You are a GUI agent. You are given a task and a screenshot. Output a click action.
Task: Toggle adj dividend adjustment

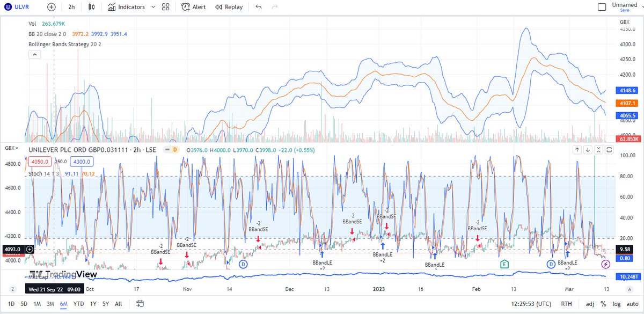[590, 304]
